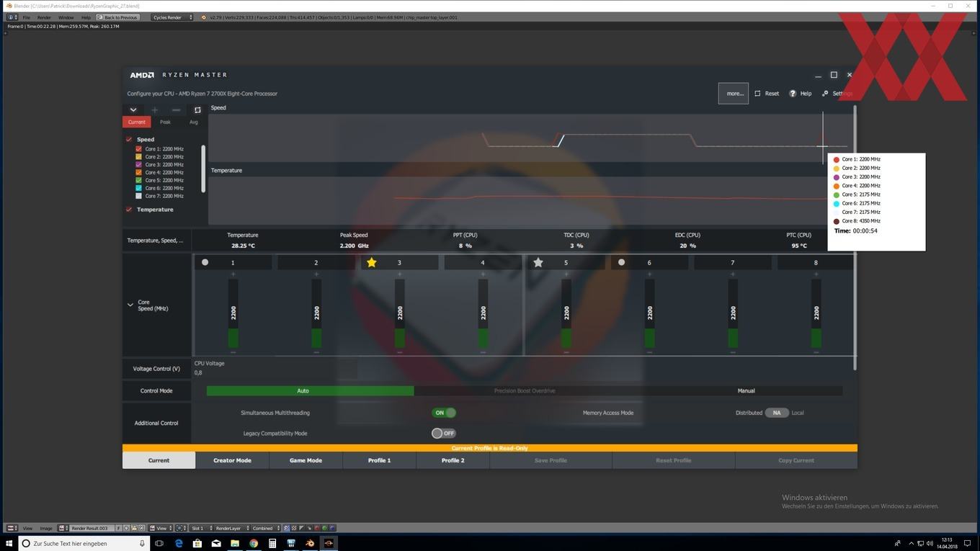The image size is (980, 551).
Task: Open the Profile 1 tab
Action: (379, 460)
